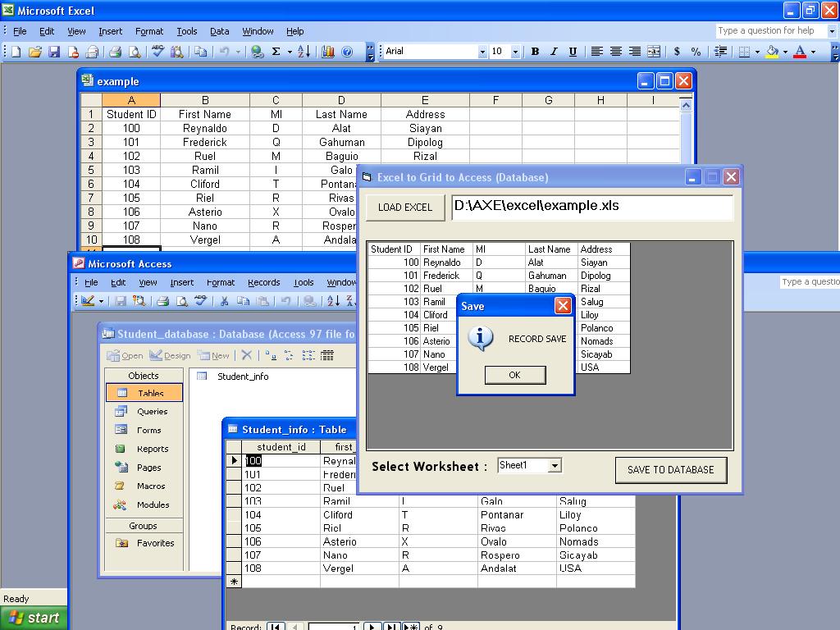Viewport: 840px width, 630px height.
Task: Open the Excel Data menu
Action: point(219,31)
